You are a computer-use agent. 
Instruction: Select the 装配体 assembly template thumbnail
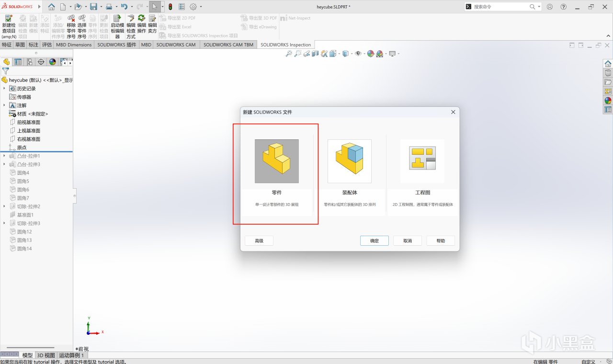click(x=350, y=161)
